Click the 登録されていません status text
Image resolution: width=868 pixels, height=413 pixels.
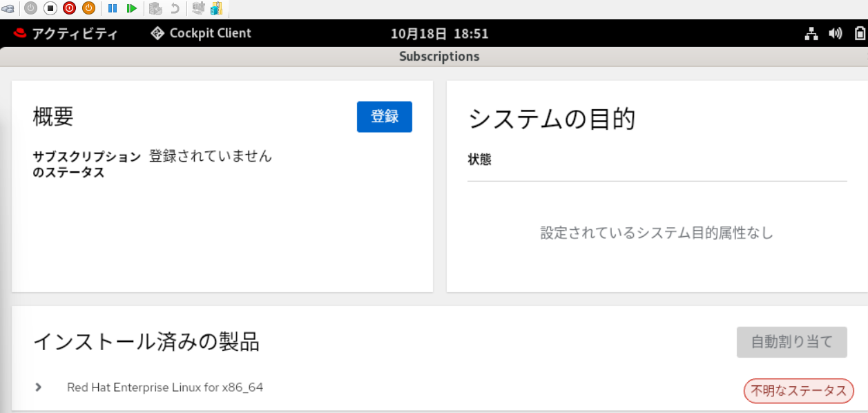(211, 156)
